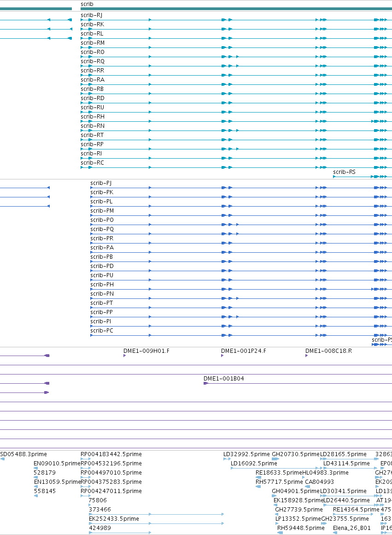Open EST RP004183442.5prime
The image size is (392, 535).
tap(111, 454)
